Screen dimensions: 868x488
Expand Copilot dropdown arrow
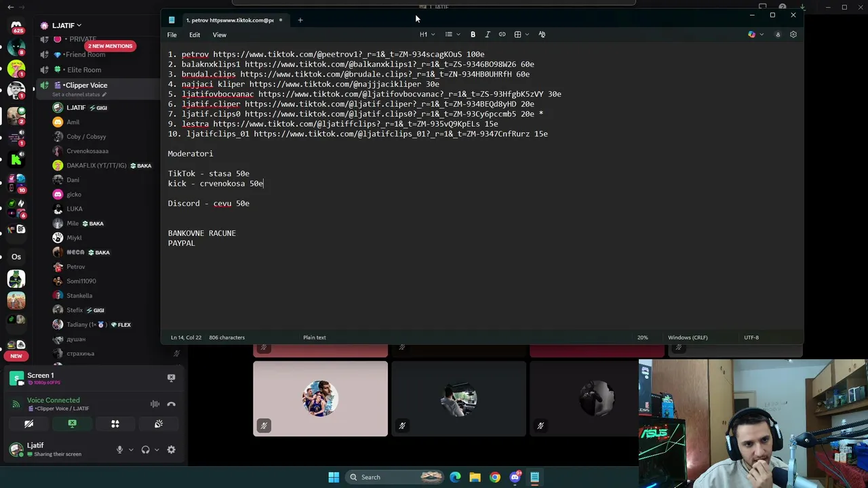coord(762,35)
